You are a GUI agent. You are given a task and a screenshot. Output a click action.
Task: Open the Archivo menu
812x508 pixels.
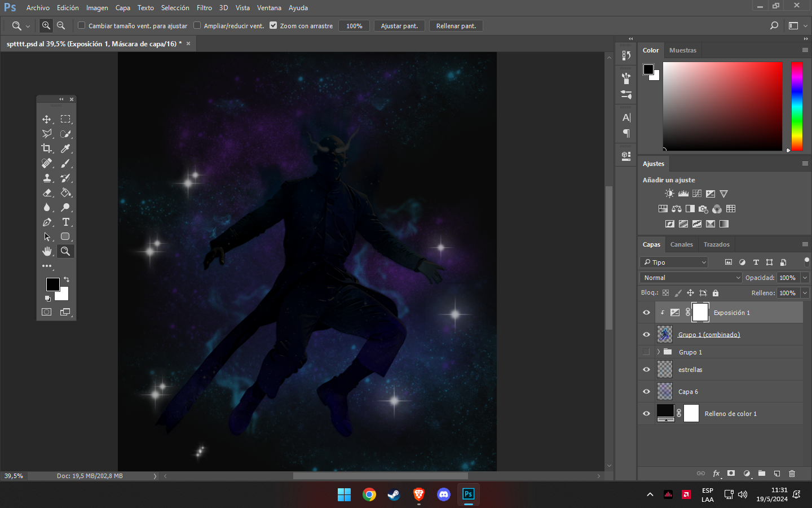38,8
